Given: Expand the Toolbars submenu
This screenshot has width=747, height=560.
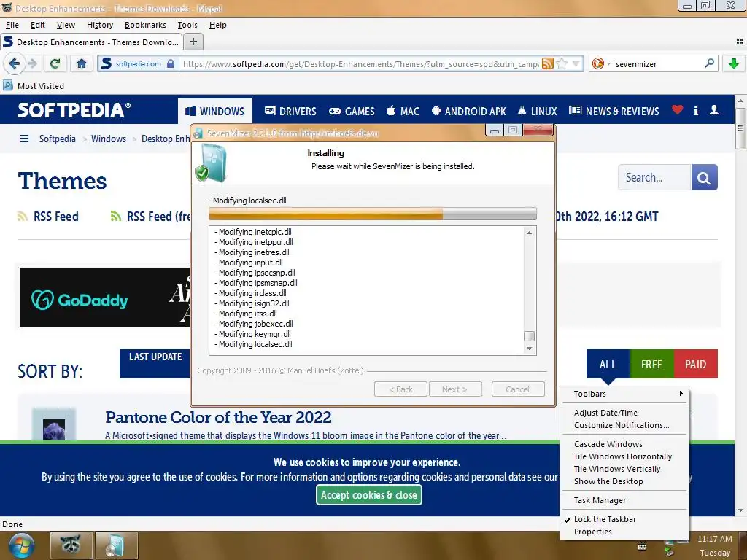Looking at the screenshot, I should click(624, 394).
